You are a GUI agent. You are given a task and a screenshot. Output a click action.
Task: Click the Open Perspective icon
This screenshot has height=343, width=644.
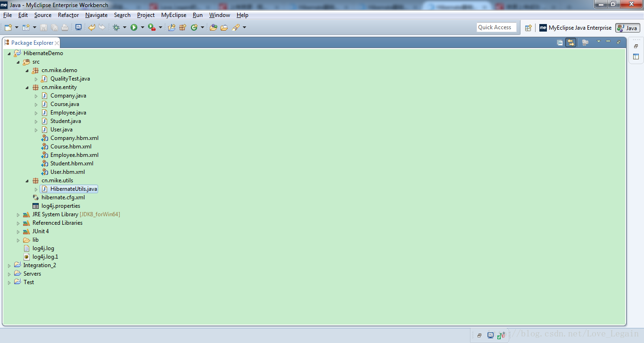click(x=528, y=28)
